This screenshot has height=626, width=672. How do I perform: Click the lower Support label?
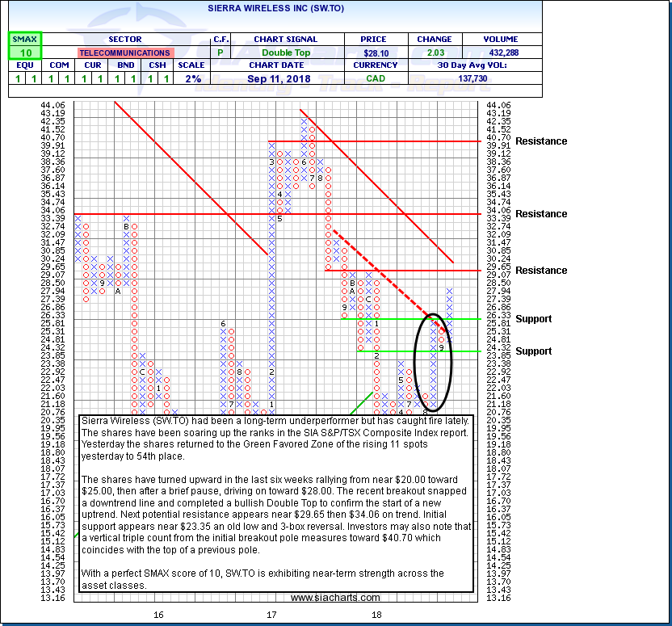534,351
